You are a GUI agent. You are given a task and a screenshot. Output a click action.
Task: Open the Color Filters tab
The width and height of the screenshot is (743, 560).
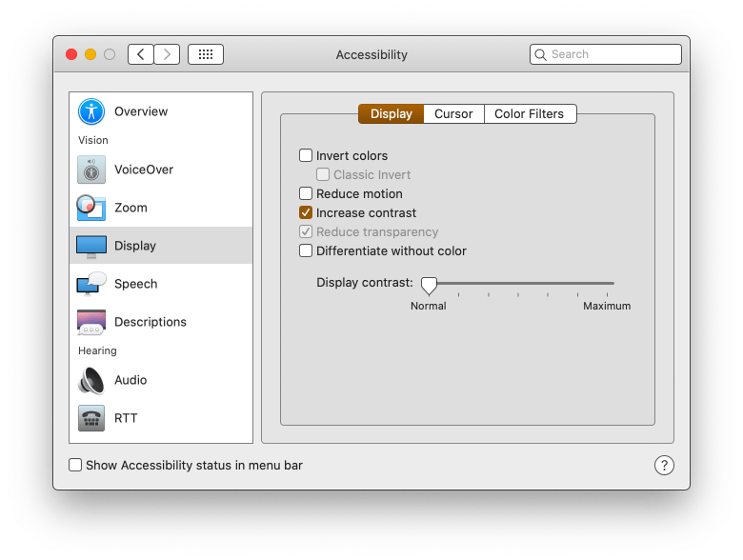pos(530,113)
